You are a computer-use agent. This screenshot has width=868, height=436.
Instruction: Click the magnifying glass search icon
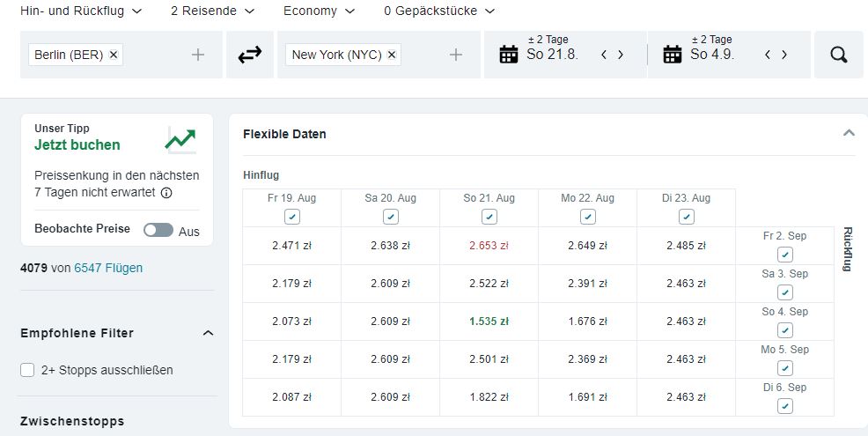coord(839,55)
